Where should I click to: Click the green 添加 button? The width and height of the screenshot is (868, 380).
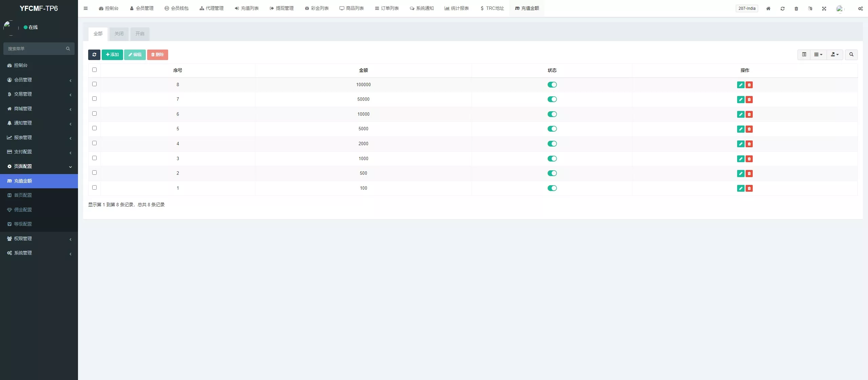pos(112,55)
